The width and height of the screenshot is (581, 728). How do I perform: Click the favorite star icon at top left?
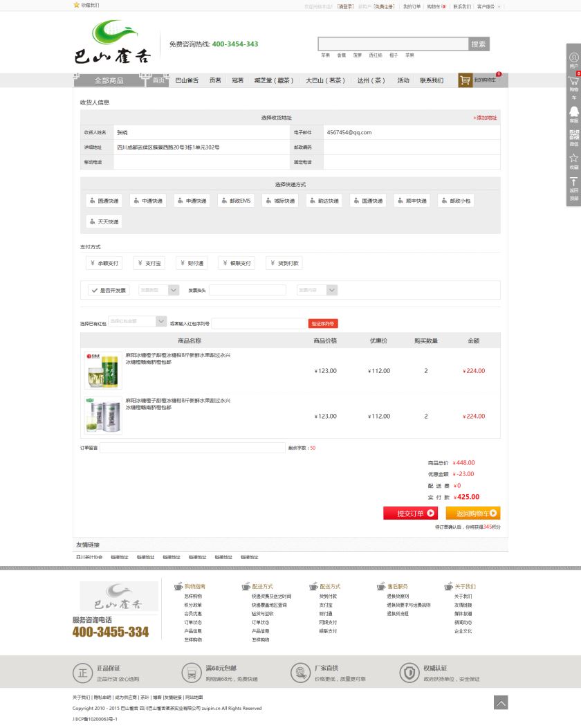click(77, 5)
